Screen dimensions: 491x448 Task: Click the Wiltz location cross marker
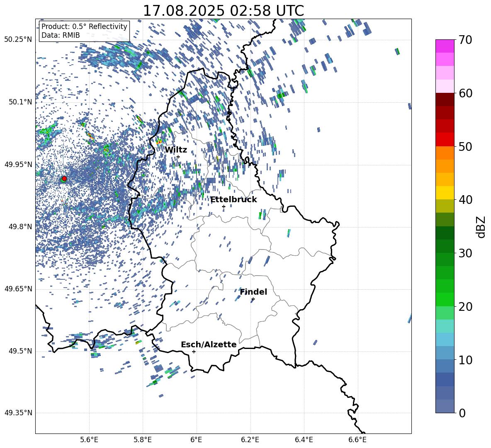pos(178,157)
